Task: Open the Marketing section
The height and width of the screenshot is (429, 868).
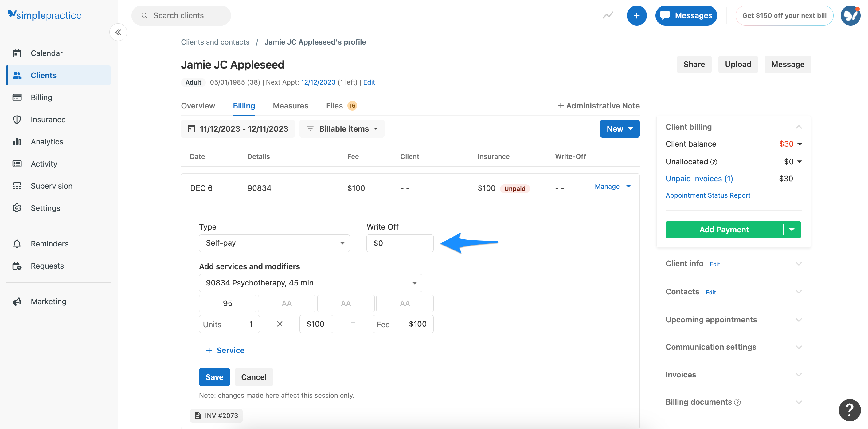Action: (x=48, y=301)
